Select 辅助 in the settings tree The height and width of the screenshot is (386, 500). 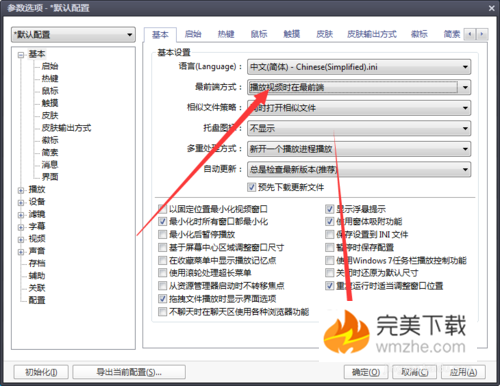click(x=37, y=276)
